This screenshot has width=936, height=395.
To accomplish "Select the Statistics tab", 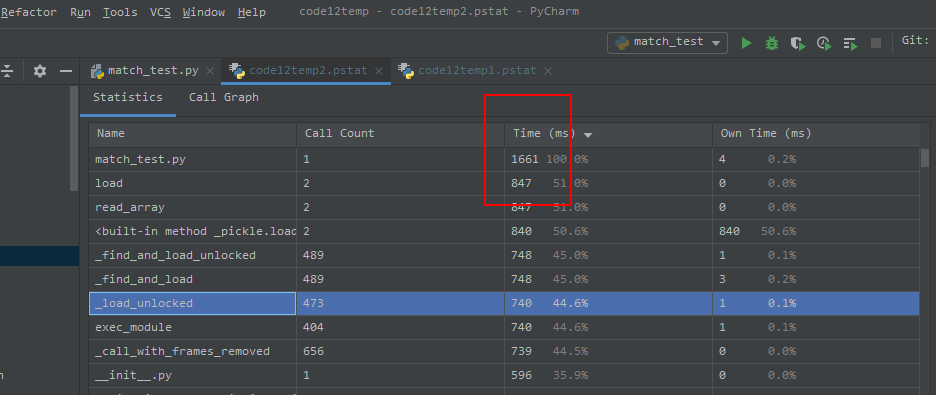I will [128, 97].
